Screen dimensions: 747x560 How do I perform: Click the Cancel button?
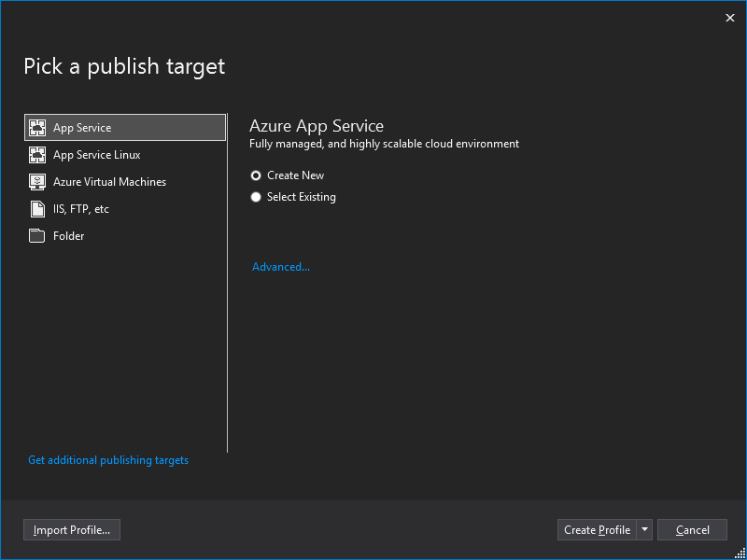tap(692, 530)
